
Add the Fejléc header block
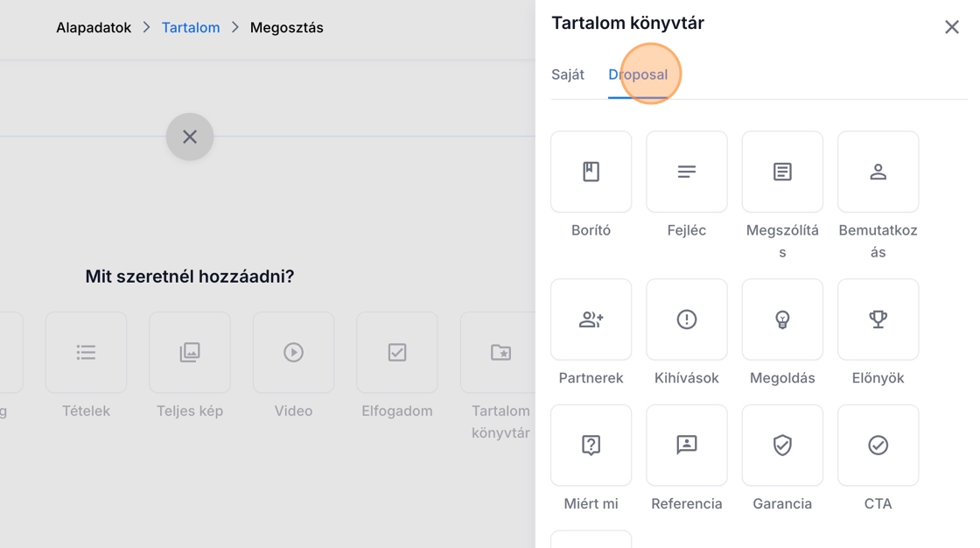pos(686,172)
